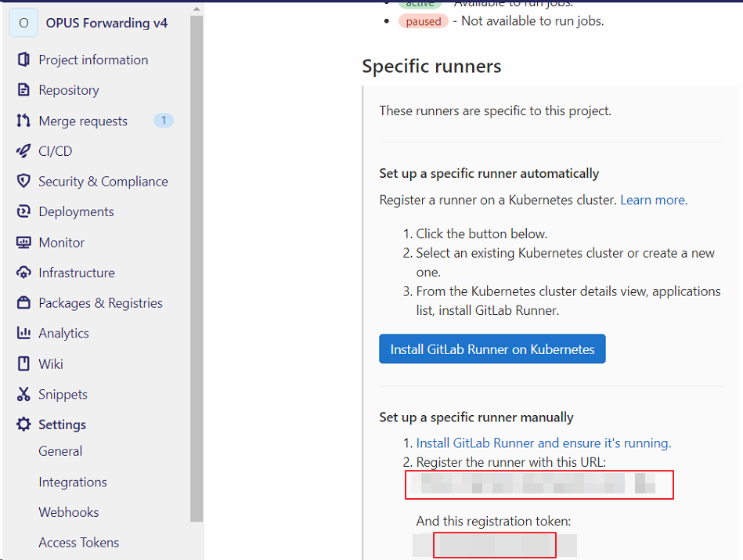Click the paused status badge
Screen dimensions: 743x560
tap(423, 21)
